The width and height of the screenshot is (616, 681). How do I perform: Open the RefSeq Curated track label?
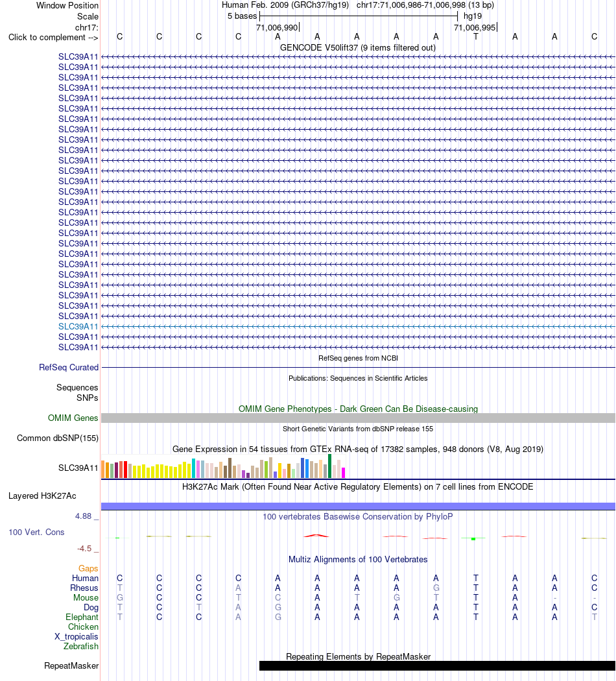pyautogui.click(x=69, y=368)
